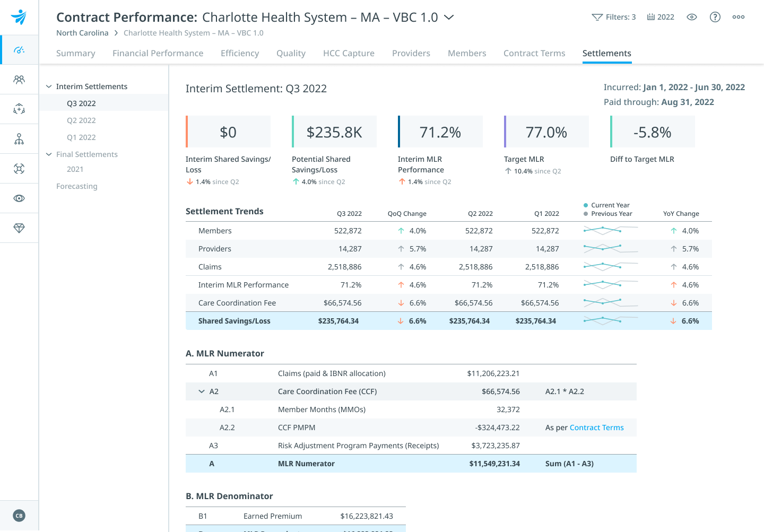Switch to the Members tab
The height and width of the screenshot is (532, 764).
tap(467, 53)
